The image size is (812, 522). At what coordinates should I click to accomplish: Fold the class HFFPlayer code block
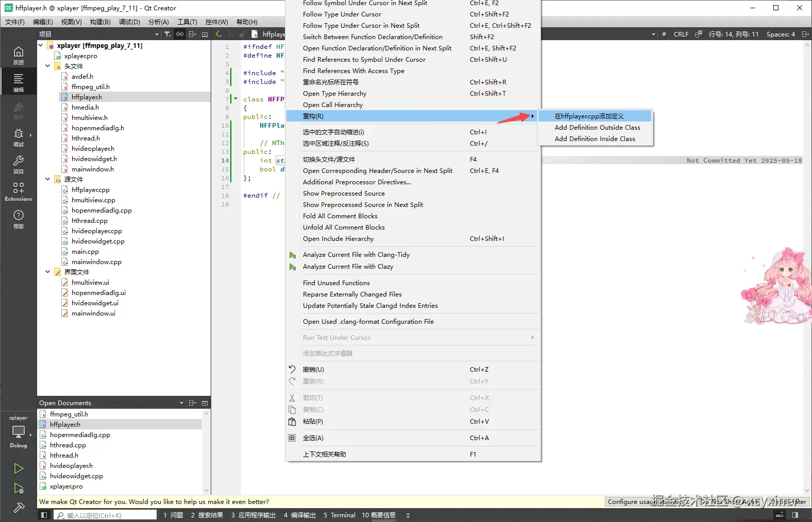pos(236,98)
